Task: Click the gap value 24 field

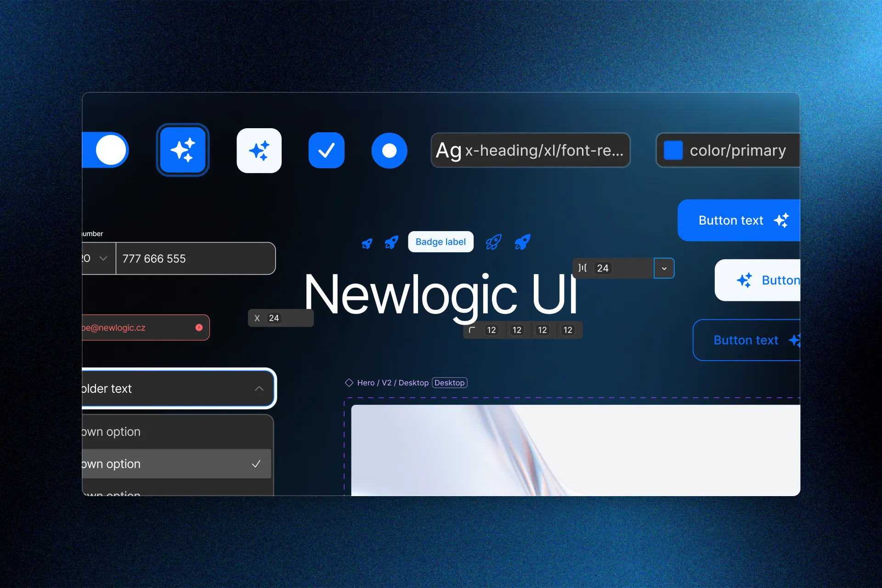Action: tap(613, 268)
